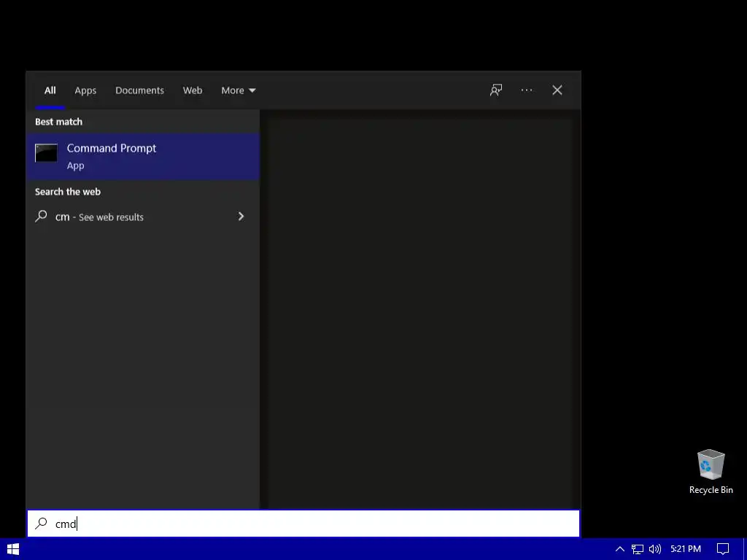Open the volume tray icon
Viewport: 747px width, 560px height.
coord(655,549)
